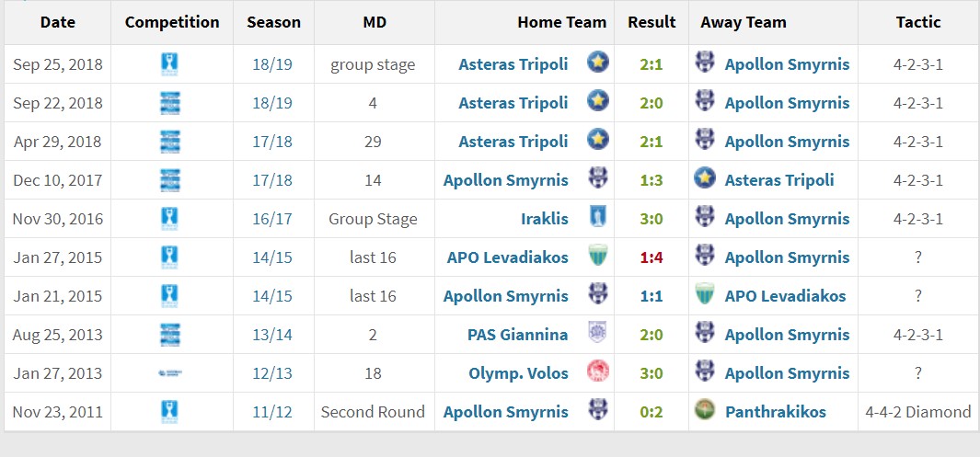
Task: Click the Tactic column header
Action: 918,22
